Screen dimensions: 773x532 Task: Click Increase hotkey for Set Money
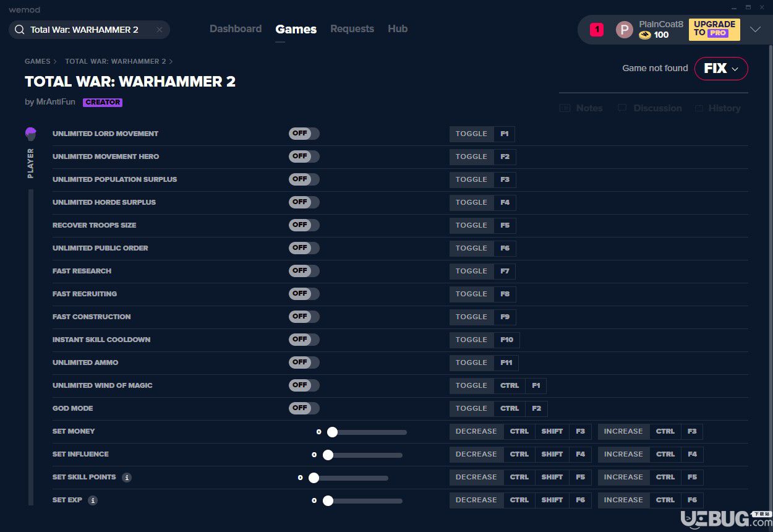point(623,431)
